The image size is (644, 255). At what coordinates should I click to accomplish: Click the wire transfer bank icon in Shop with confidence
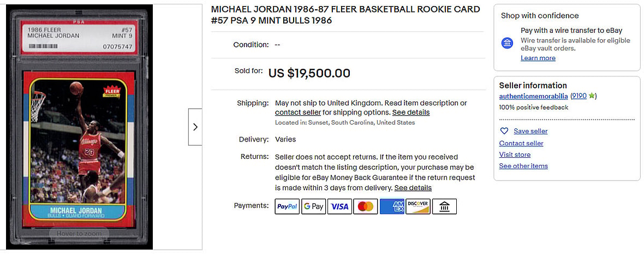pyautogui.click(x=508, y=43)
